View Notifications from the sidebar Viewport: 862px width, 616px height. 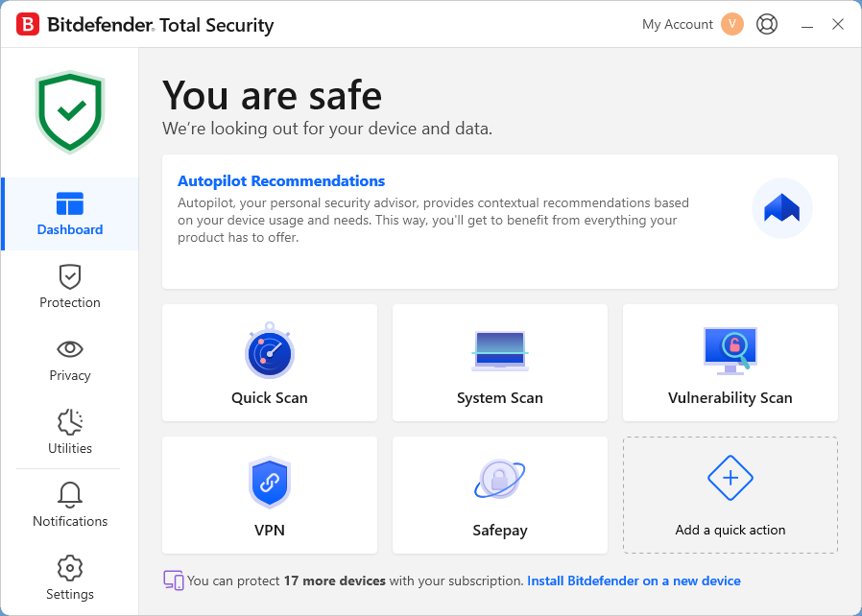point(69,506)
